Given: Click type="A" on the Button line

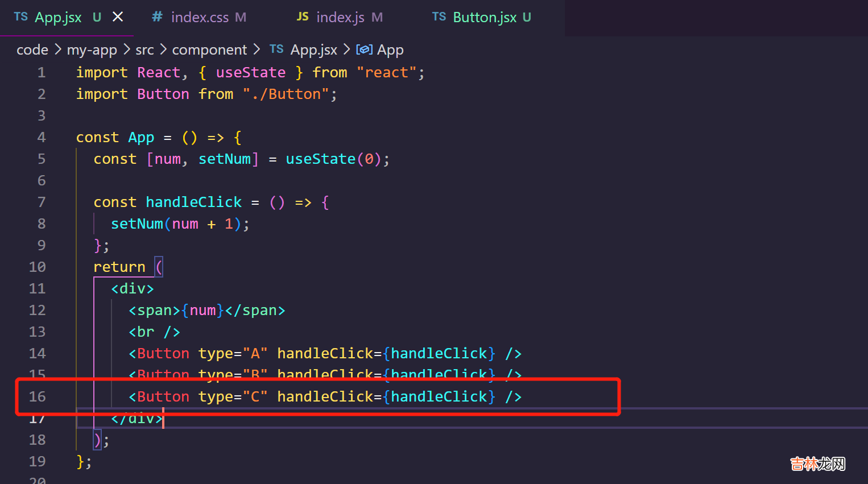Looking at the screenshot, I should [233, 354].
